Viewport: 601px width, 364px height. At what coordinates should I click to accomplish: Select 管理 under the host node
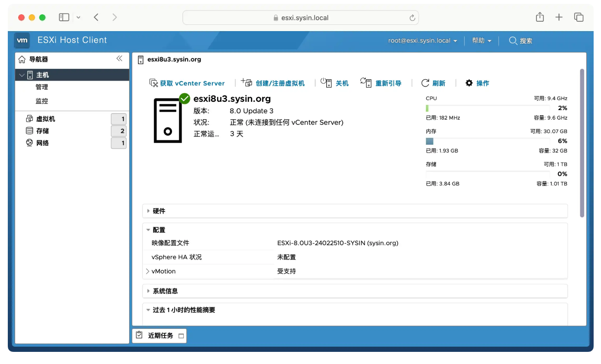click(x=42, y=87)
